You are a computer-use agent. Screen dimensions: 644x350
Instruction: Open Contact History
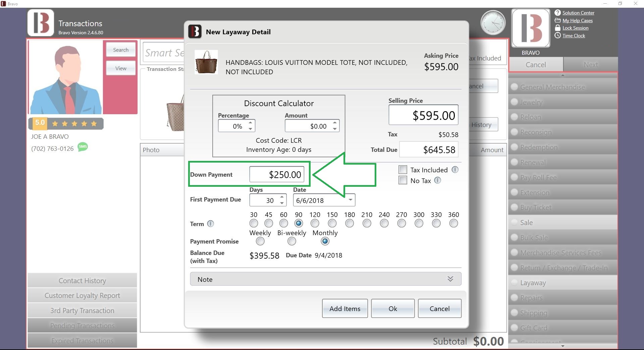click(x=82, y=280)
